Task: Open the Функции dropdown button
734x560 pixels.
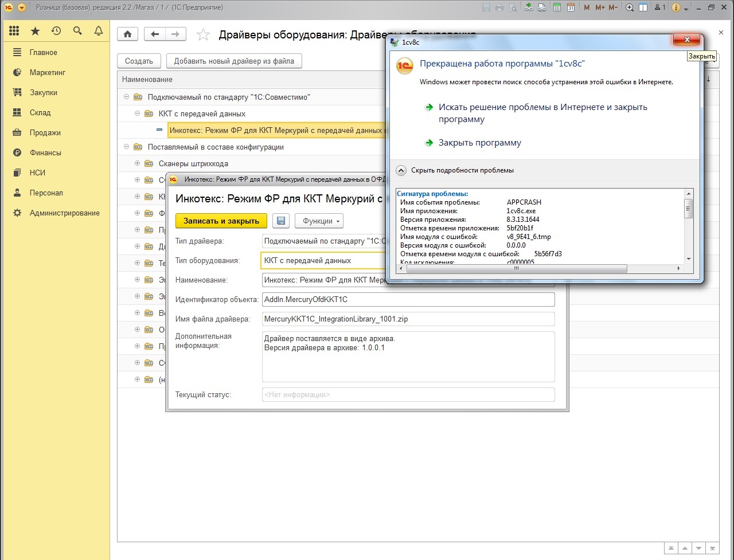Action: pyautogui.click(x=319, y=221)
